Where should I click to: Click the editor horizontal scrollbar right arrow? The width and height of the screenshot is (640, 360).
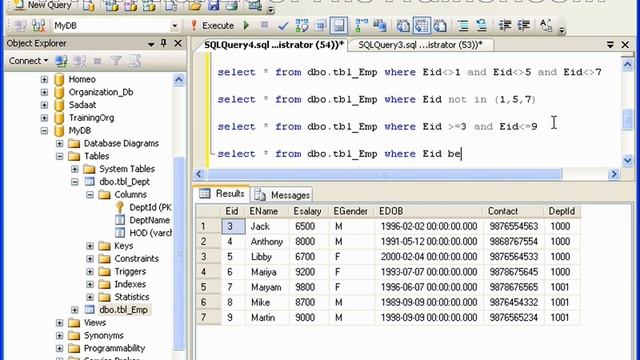pos(614,174)
